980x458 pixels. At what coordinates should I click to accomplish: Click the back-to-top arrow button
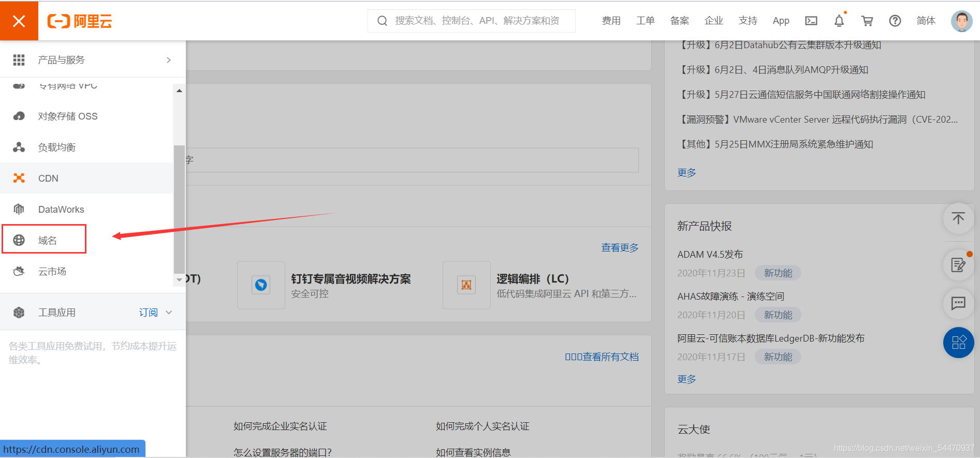[x=958, y=218]
